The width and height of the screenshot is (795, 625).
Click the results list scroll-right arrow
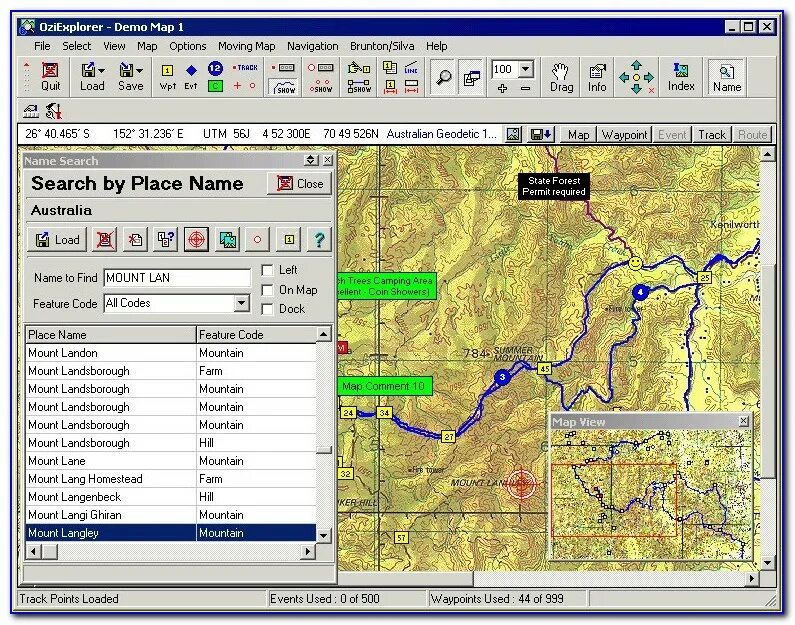click(x=307, y=551)
